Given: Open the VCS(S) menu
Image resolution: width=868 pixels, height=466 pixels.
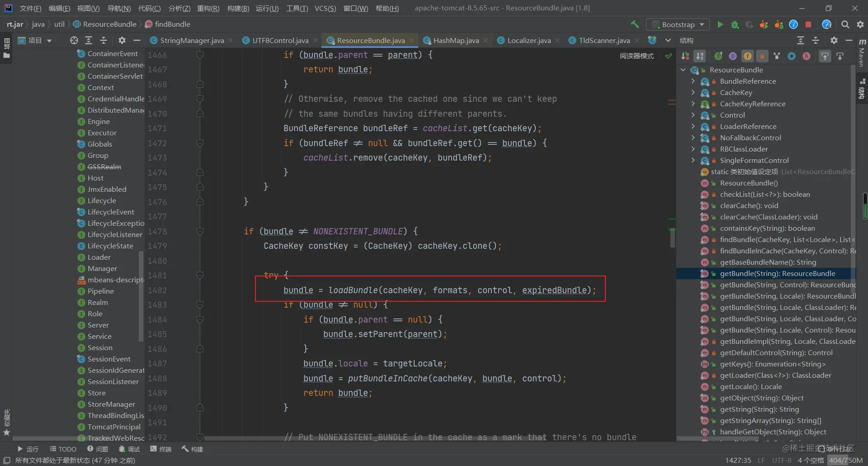Looking at the screenshot, I should (x=325, y=8).
